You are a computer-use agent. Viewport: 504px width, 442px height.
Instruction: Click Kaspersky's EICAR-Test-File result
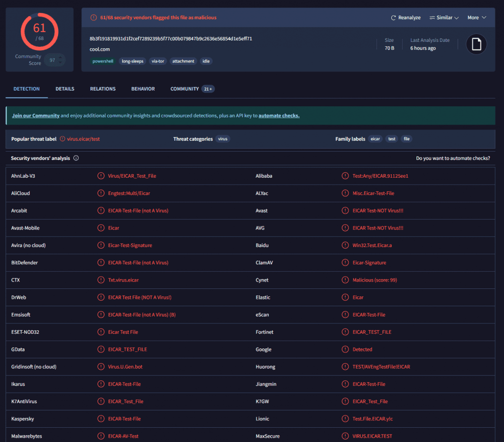125,419
